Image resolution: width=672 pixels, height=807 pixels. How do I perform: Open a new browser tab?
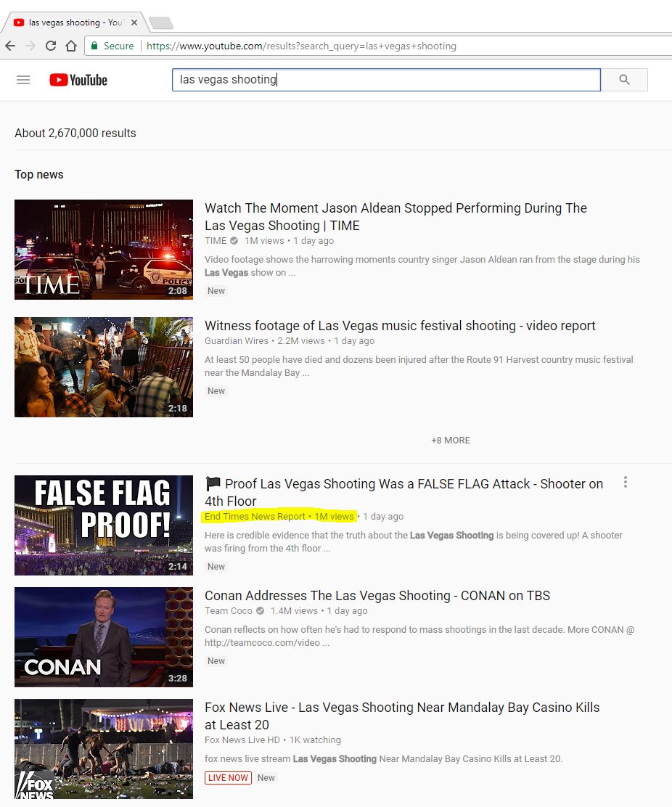click(160, 22)
